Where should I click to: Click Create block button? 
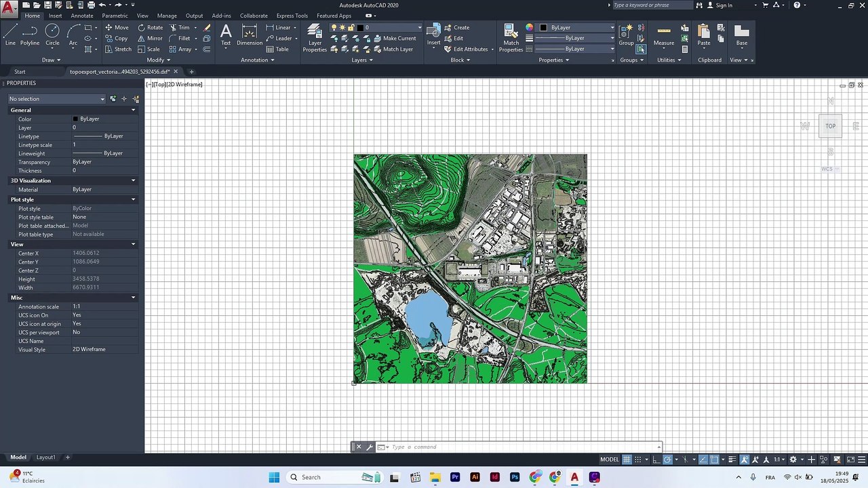point(457,28)
